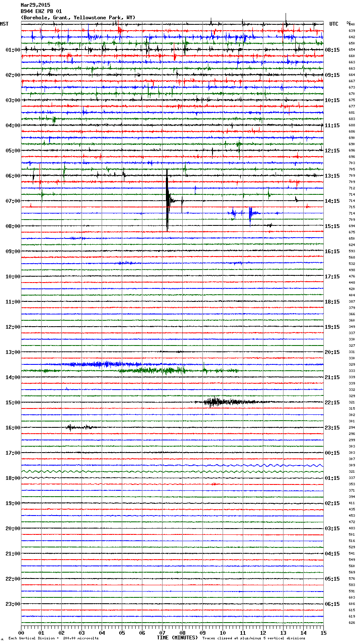Click the UTC header label

[x=333, y=24]
